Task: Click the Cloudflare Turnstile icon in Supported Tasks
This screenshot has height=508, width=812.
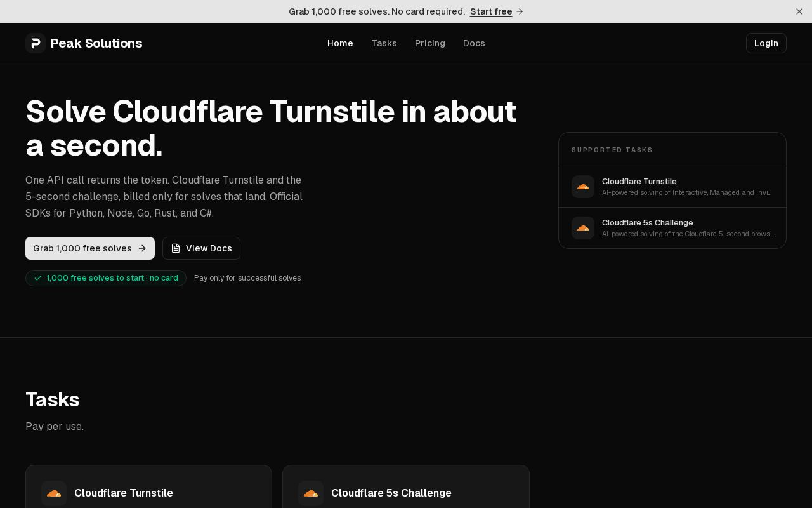Action: point(583,187)
